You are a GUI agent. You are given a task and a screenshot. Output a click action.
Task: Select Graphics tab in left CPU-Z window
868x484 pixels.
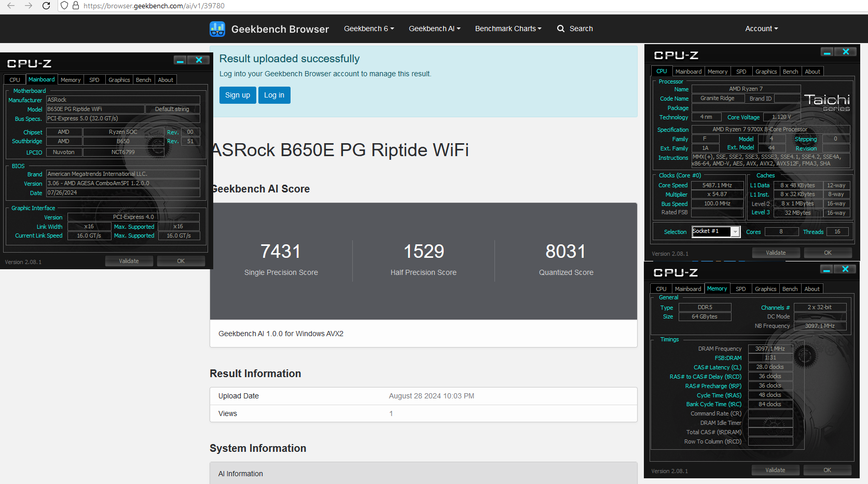coord(119,80)
